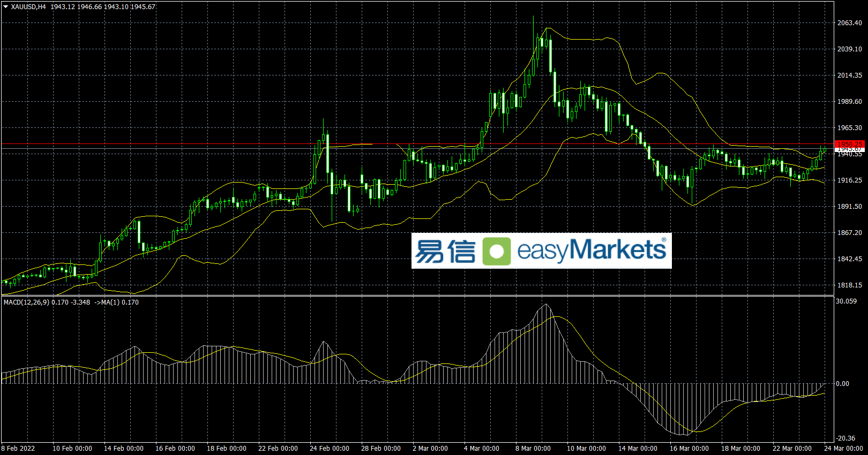Click the 16 Feb 00:00 time label
The image size is (868, 455).
pos(175,449)
